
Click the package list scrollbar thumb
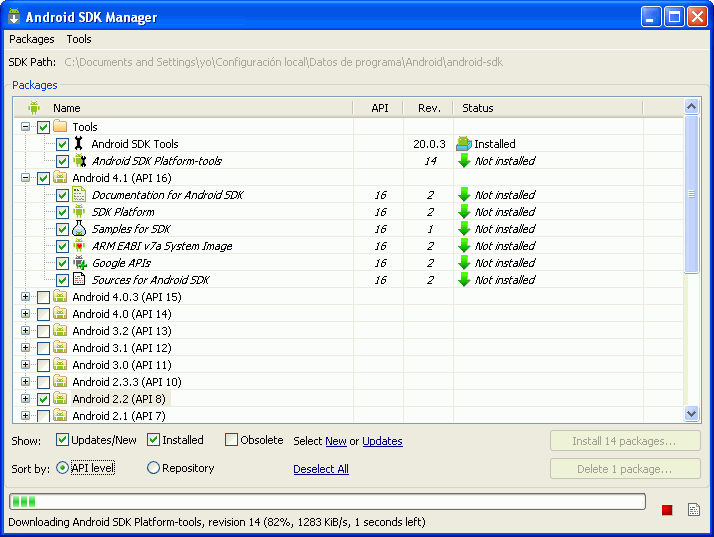point(691,194)
